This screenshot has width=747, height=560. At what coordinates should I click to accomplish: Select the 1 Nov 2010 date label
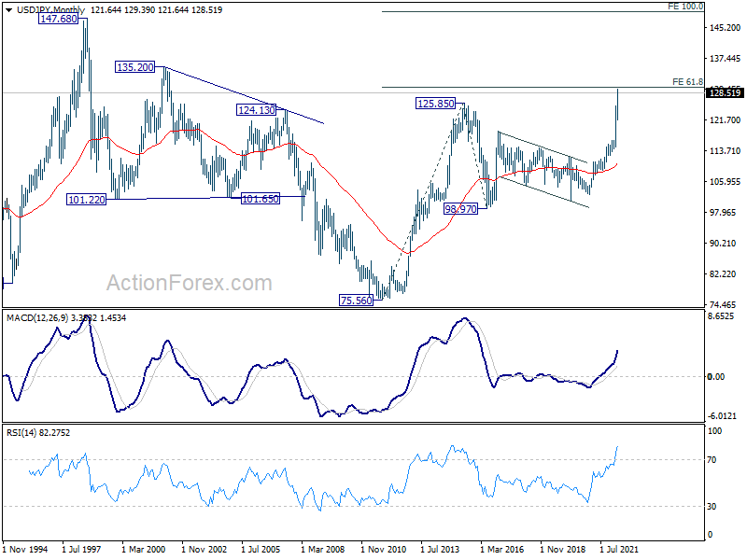tap(384, 549)
